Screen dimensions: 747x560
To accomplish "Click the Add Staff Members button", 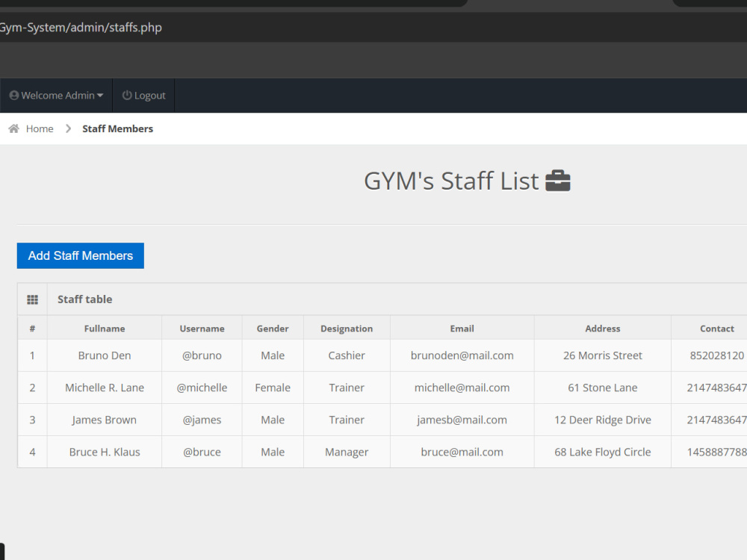I will point(81,255).
